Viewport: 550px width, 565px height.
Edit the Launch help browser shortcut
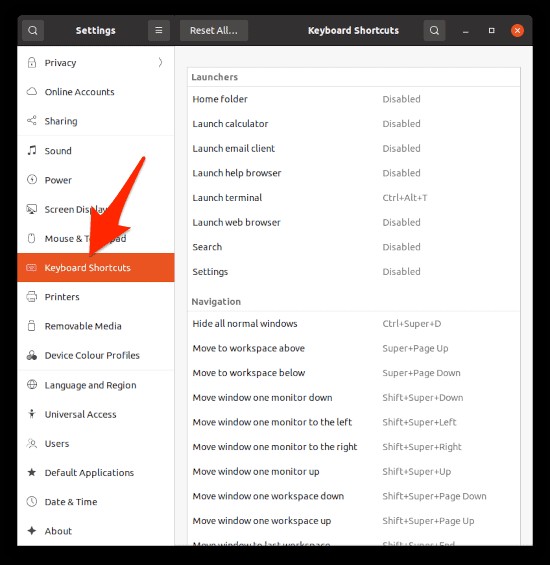tap(354, 173)
